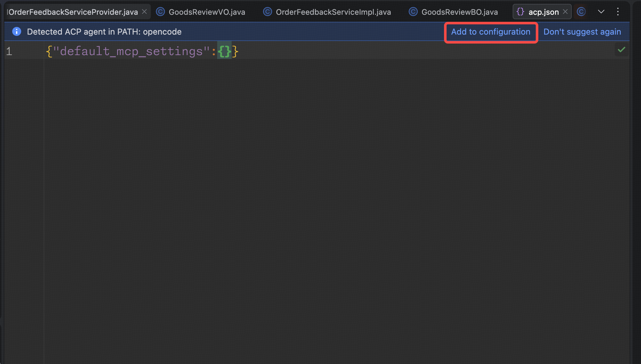Open the tab list dropdown chevron
This screenshot has height=364, width=641.
coord(601,12)
